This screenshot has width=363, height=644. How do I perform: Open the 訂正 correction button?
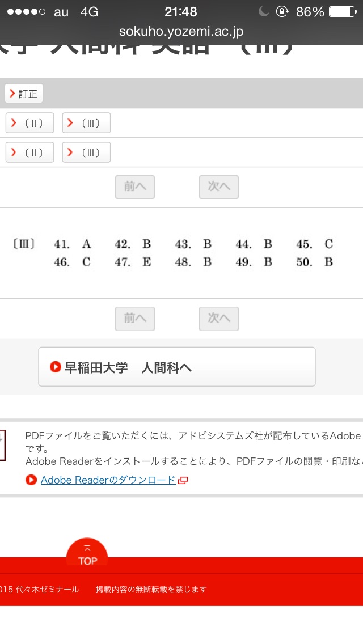tap(24, 94)
